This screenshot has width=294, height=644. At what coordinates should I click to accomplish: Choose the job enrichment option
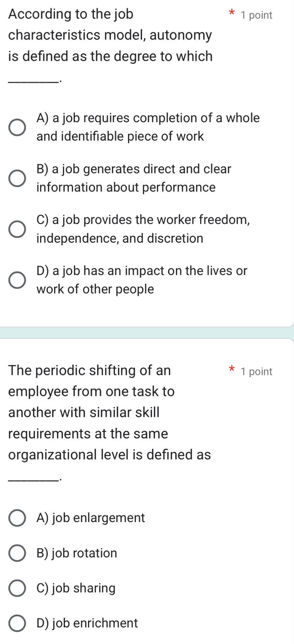pos(17,623)
